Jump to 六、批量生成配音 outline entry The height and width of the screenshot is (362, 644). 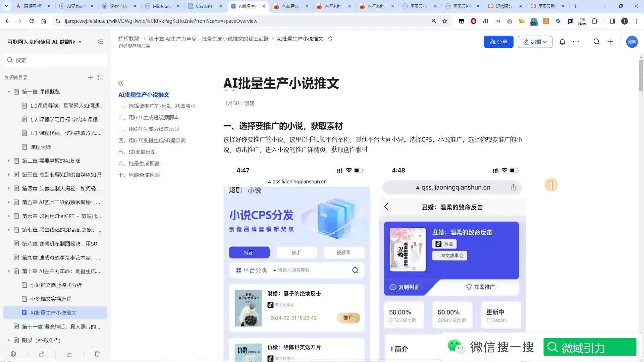[x=139, y=164]
